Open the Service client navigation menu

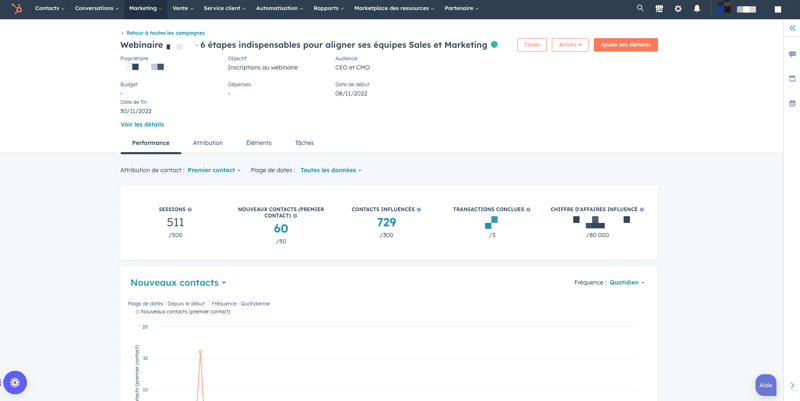(x=224, y=9)
